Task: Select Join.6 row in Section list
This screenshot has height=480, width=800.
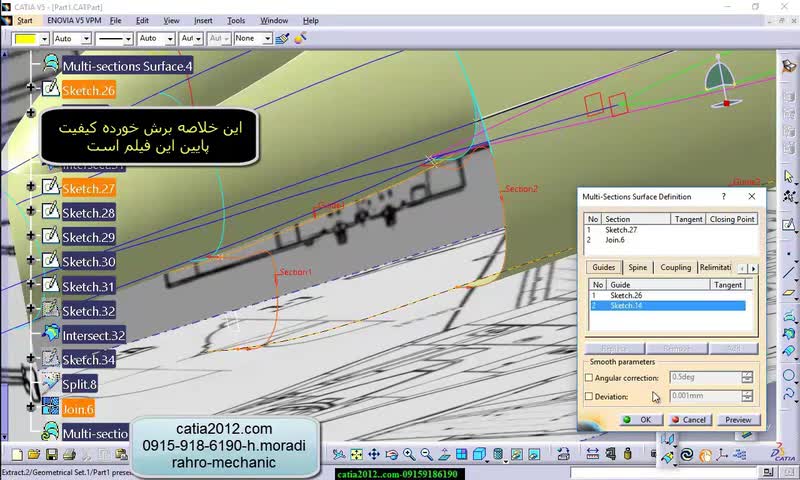Action: point(670,240)
